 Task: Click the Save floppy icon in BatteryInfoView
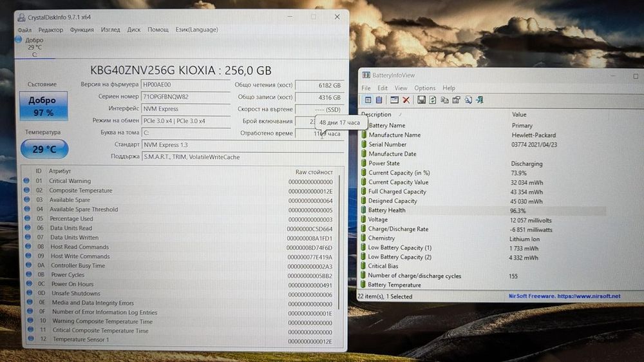tap(421, 100)
